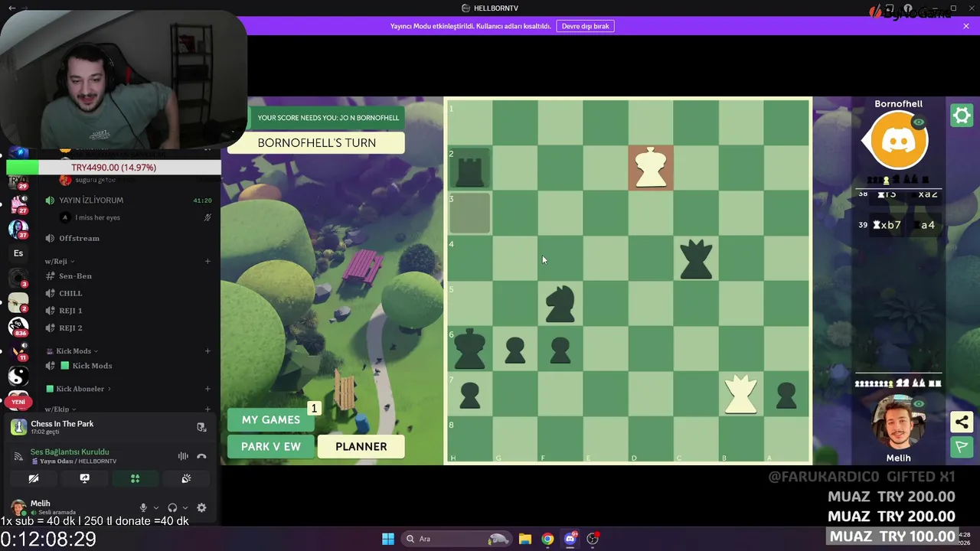Select the black king on h6

pyautogui.click(x=470, y=349)
